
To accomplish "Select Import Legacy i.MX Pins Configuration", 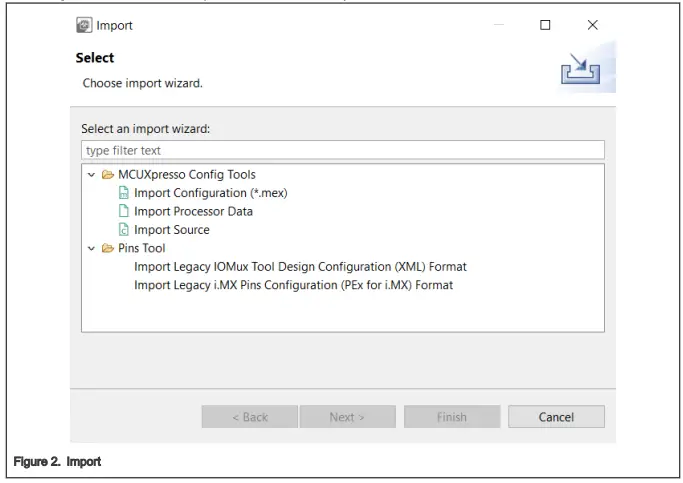I will [x=293, y=285].
